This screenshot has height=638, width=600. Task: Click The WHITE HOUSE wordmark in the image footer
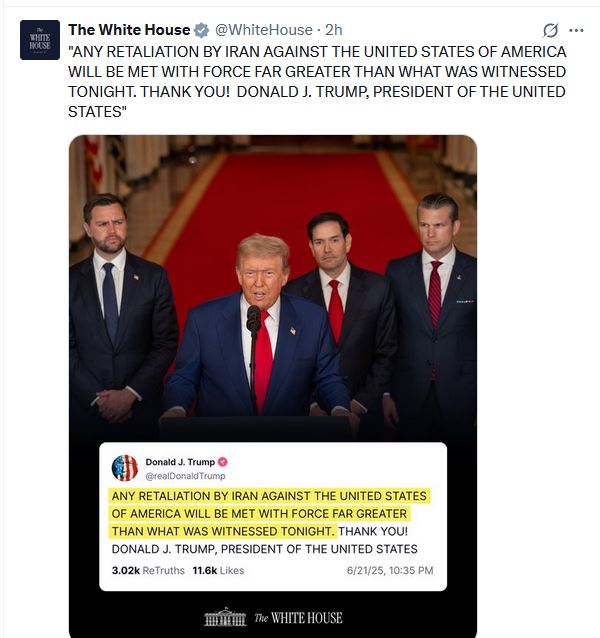pos(298,618)
